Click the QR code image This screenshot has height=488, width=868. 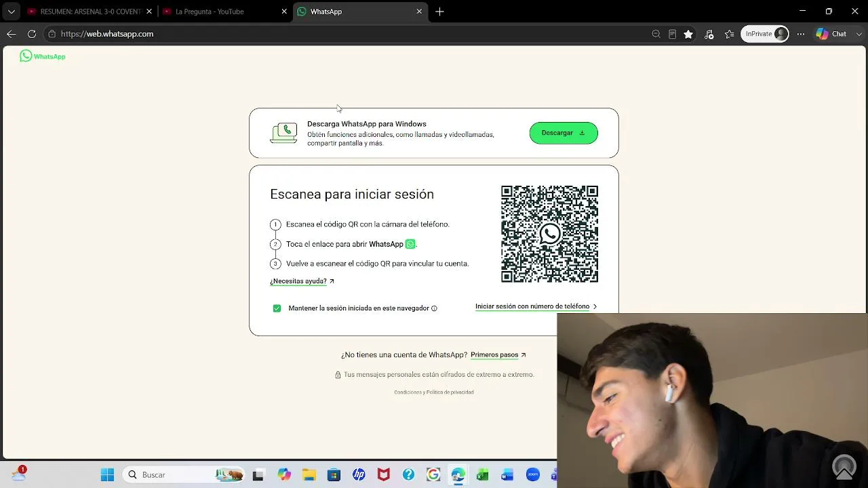click(x=549, y=234)
